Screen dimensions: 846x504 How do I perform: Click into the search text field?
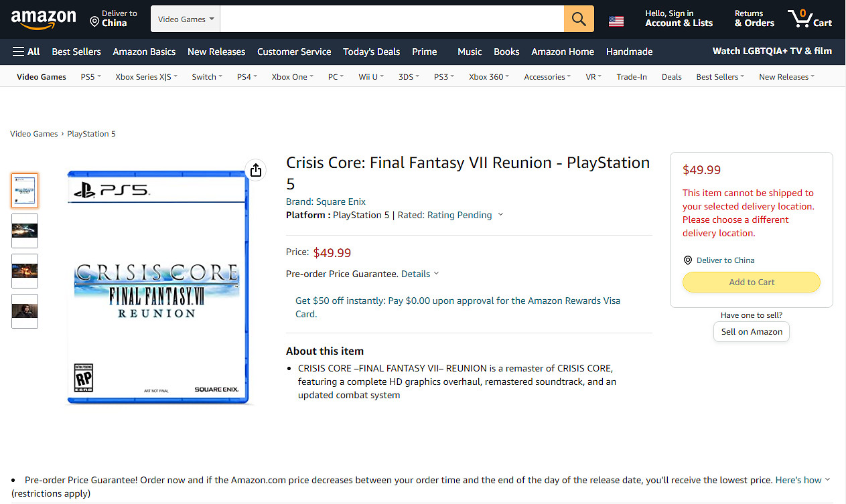point(391,19)
